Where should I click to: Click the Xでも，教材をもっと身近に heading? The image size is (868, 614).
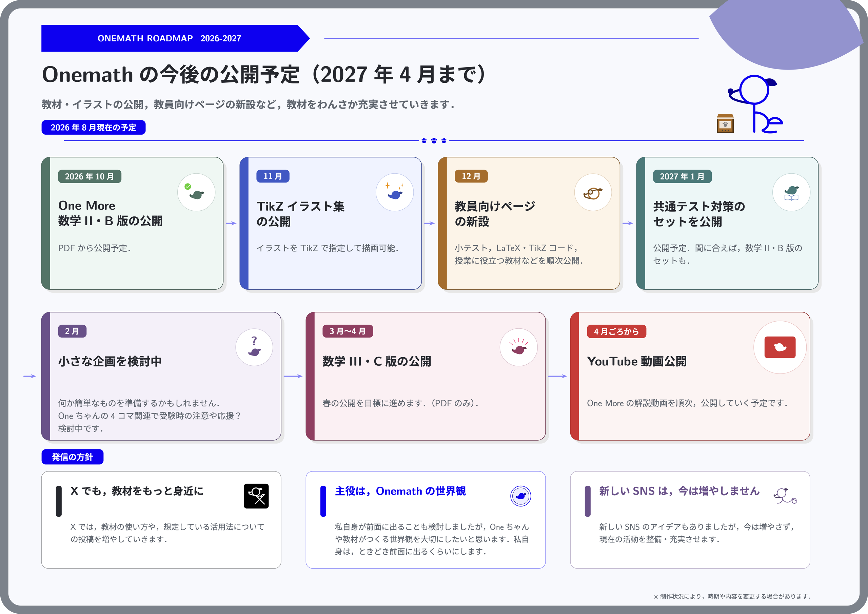[137, 491]
